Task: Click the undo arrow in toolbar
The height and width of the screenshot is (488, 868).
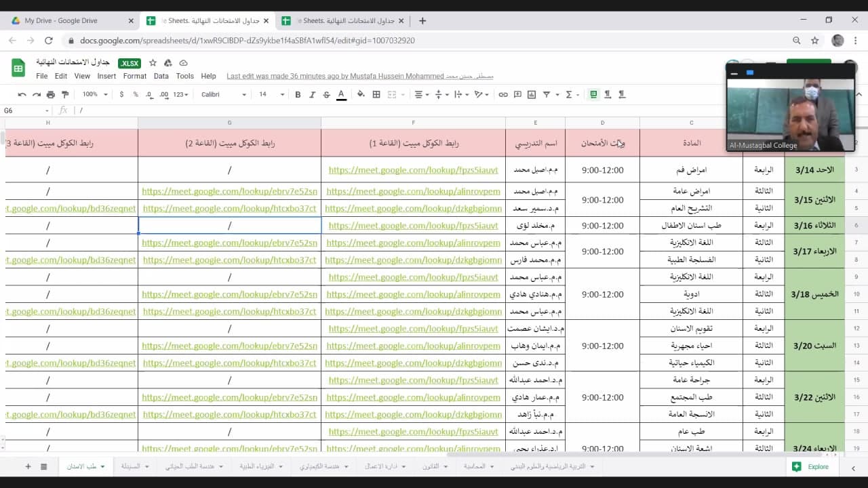Action: point(22,94)
